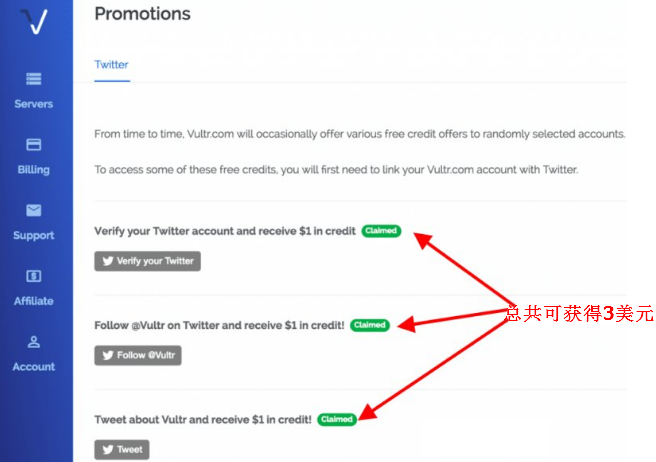Click the Promotions page heading
This screenshot has width=656, height=462.
pyautogui.click(x=142, y=14)
